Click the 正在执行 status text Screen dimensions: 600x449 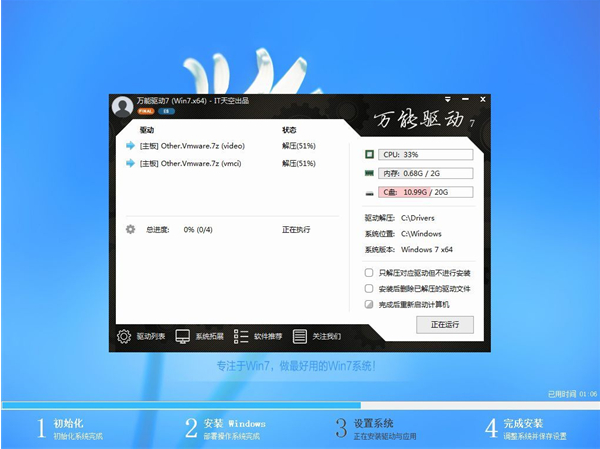click(296, 230)
